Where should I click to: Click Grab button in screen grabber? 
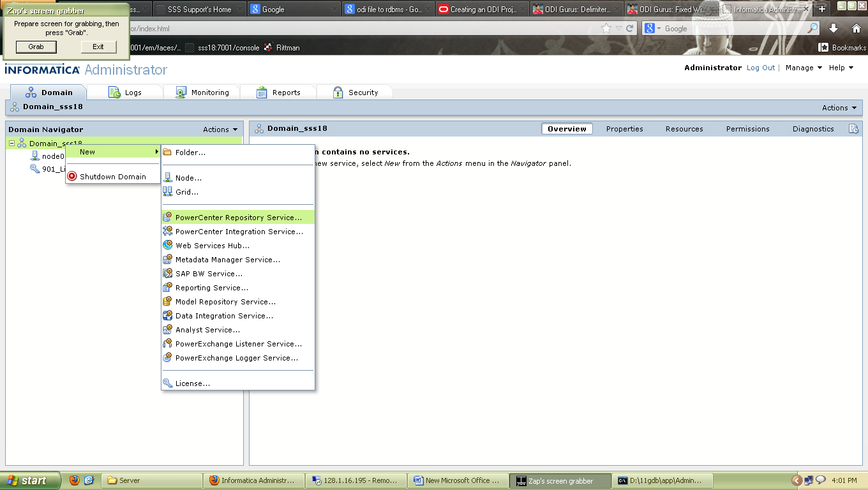pos(36,47)
